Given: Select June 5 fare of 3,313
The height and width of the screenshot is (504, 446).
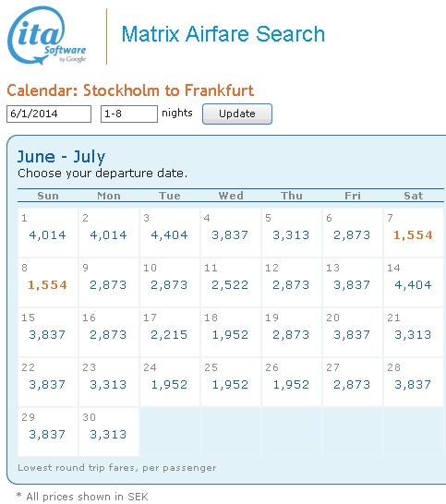Looking at the screenshot, I should (x=291, y=235).
